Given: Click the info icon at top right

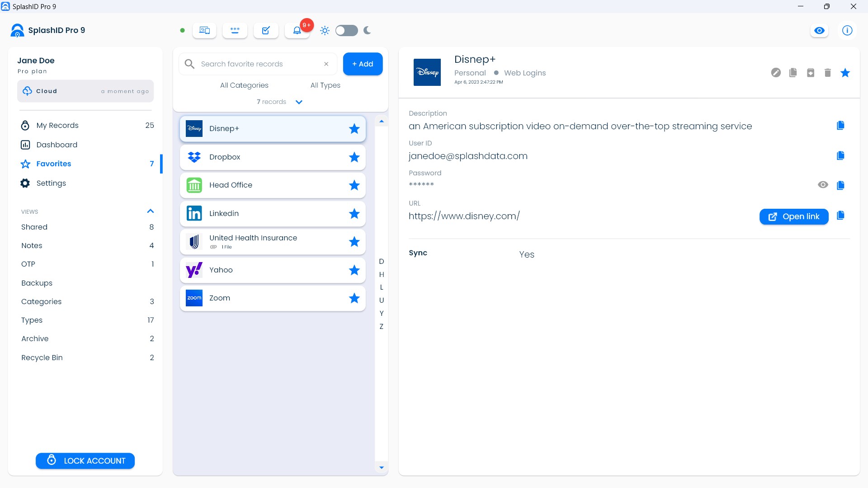Looking at the screenshot, I should point(847,31).
